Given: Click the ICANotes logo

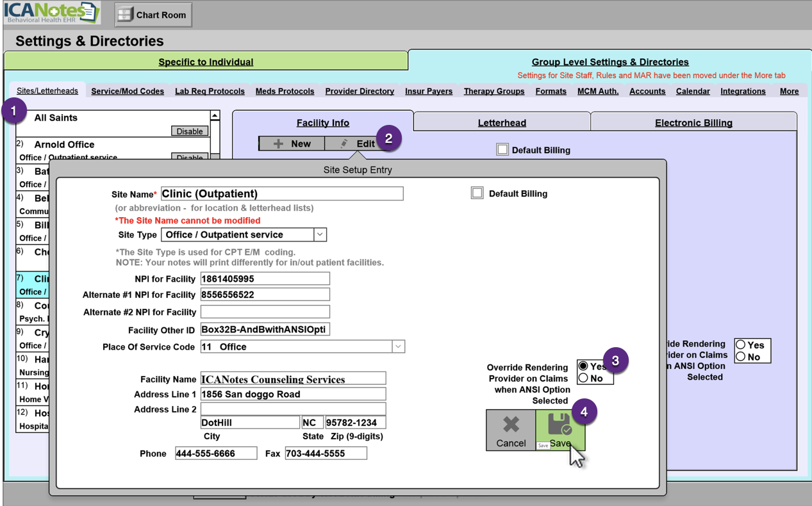Looking at the screenshot, I should [53, 13].
